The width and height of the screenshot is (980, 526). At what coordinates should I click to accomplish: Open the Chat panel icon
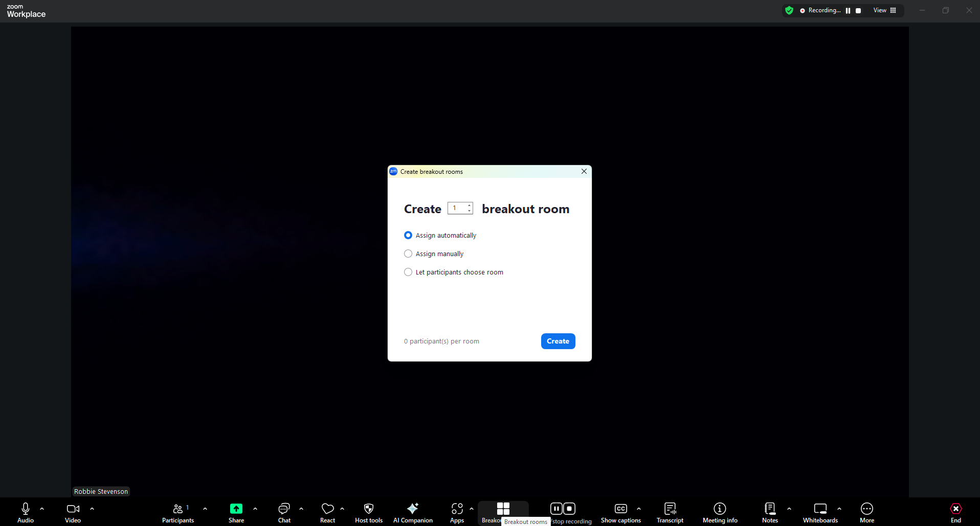pos(284,509)
